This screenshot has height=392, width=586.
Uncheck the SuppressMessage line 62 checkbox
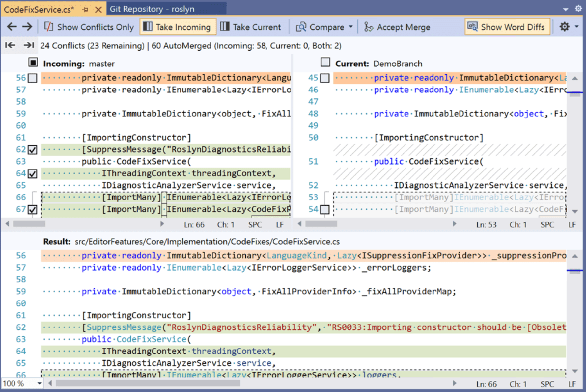pos(32,149)
